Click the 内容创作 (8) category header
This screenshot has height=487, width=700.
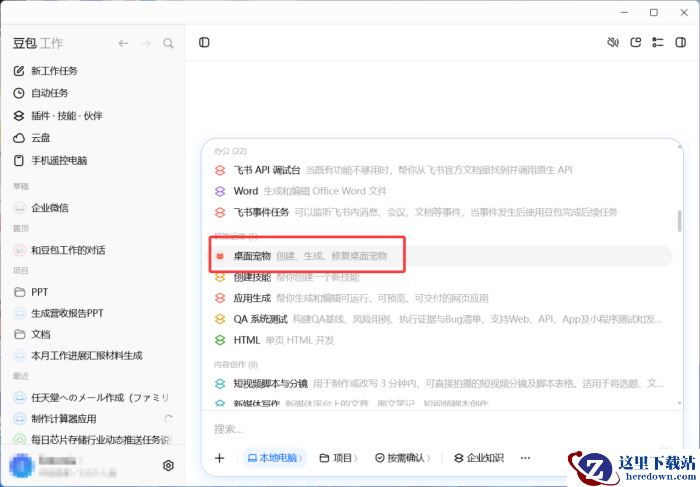(236, 365)
